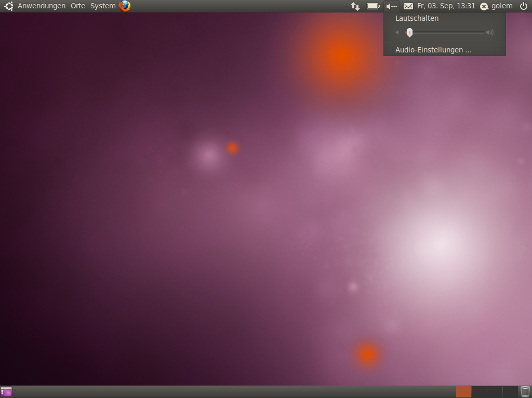Click the volume slider track
Screen dimensions: 532x398
pyautogui.click(x=447, y=33)
